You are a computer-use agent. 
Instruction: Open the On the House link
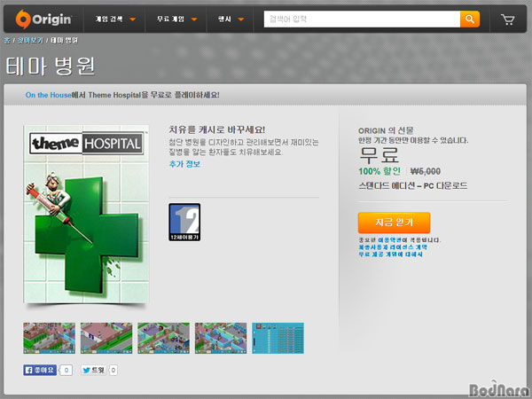(x=48, y=95)
